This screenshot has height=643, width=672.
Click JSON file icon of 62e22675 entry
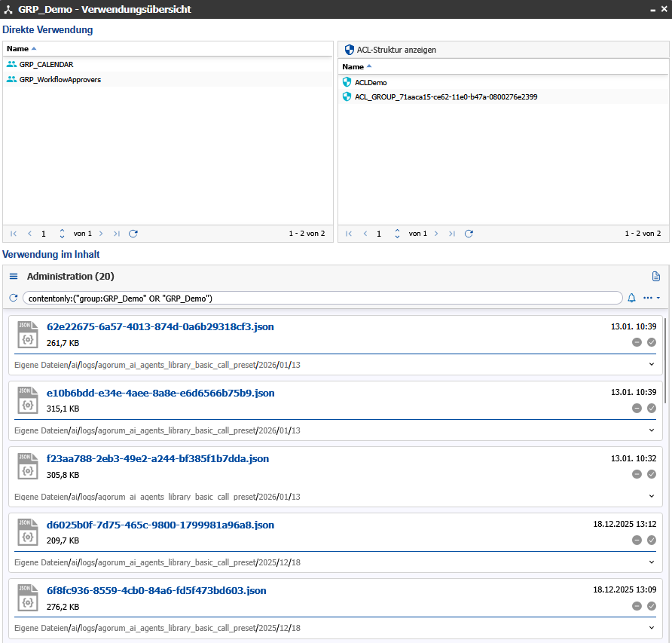pyautogui.click(x=27, y=335)
